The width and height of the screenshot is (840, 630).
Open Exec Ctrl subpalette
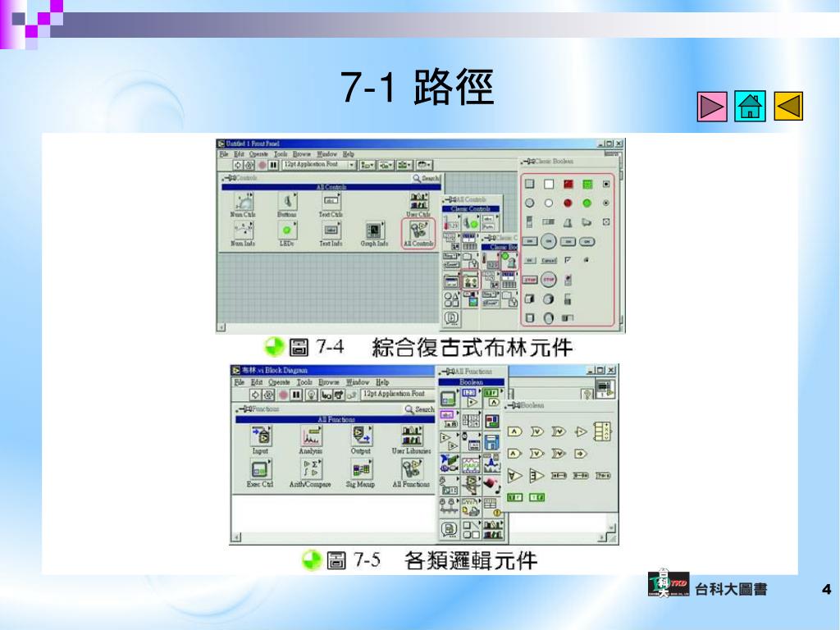(x=260, y=473)
